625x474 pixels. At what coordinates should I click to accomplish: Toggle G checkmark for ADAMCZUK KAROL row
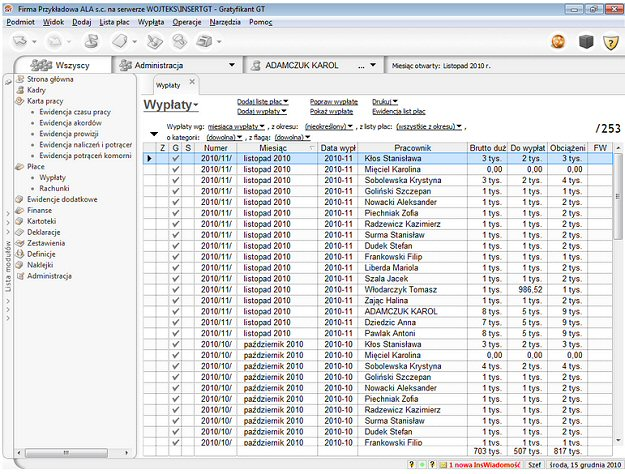click(175, 311)
